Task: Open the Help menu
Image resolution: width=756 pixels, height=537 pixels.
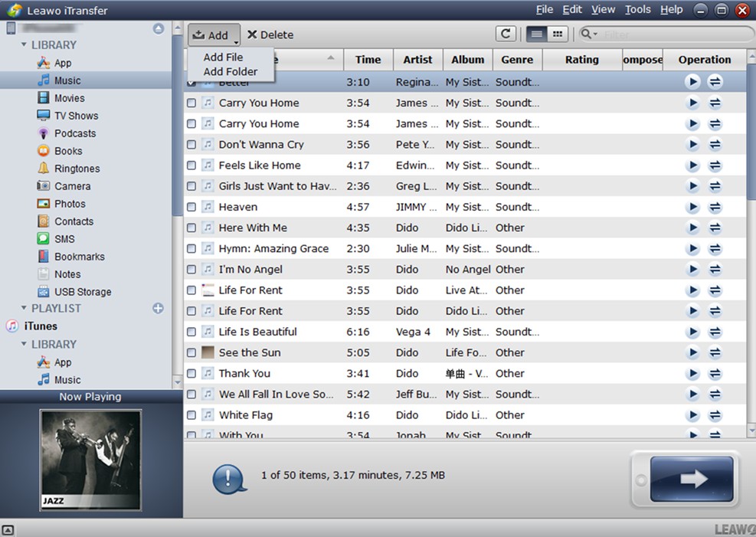Action: (671, 10)
